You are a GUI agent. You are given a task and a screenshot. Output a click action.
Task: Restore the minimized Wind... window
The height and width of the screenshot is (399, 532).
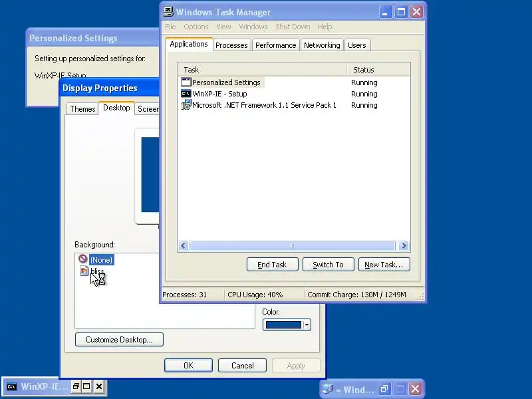(x=384, y=388)
